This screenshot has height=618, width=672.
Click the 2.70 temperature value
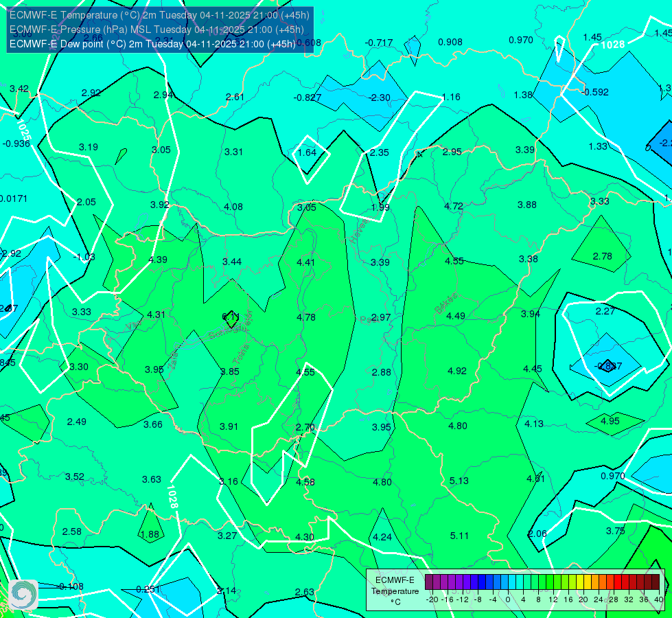tap(305, 427)
